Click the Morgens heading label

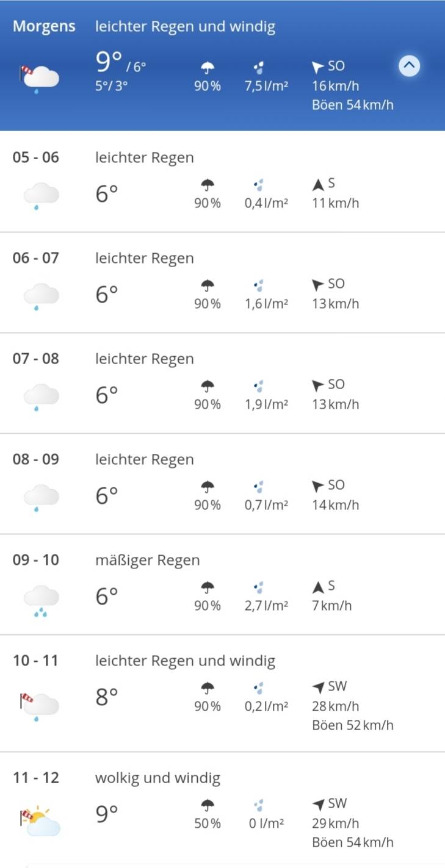pos(44,27)
